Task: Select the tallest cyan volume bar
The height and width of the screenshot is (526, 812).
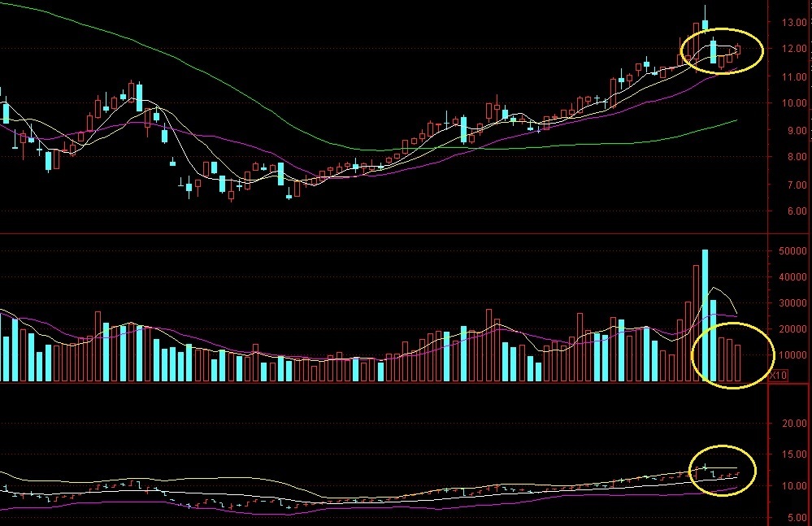Action: 705,315
